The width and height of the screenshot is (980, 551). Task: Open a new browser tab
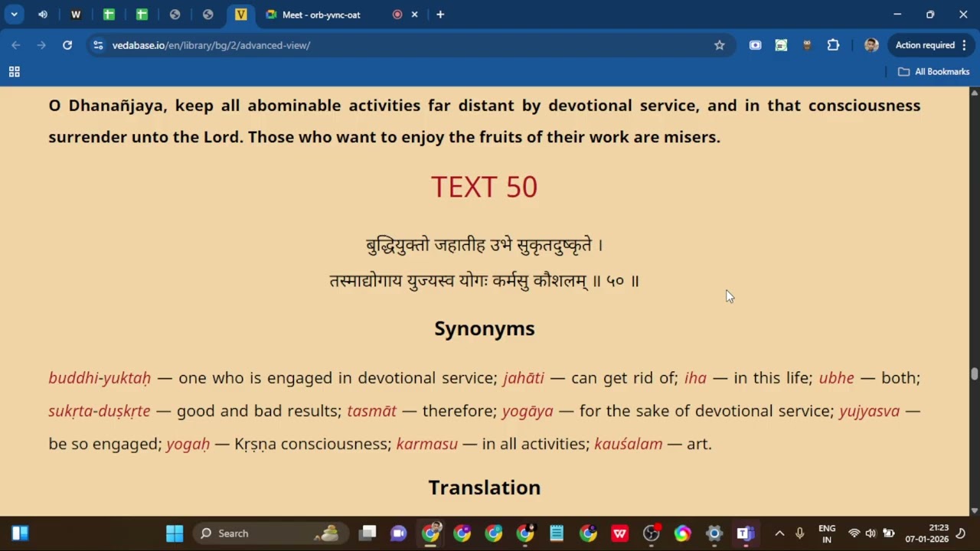pyautogui.click(x=440, y=15)
